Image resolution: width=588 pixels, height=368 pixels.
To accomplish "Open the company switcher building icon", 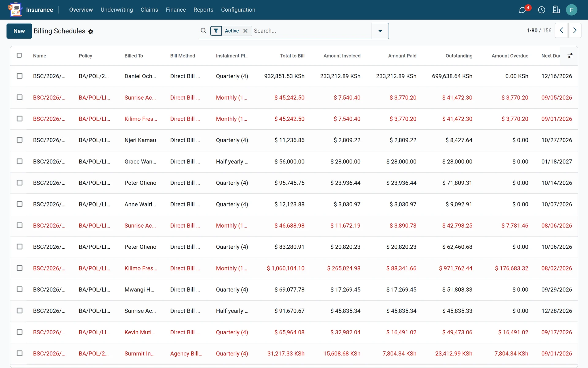I will [556, 10].
